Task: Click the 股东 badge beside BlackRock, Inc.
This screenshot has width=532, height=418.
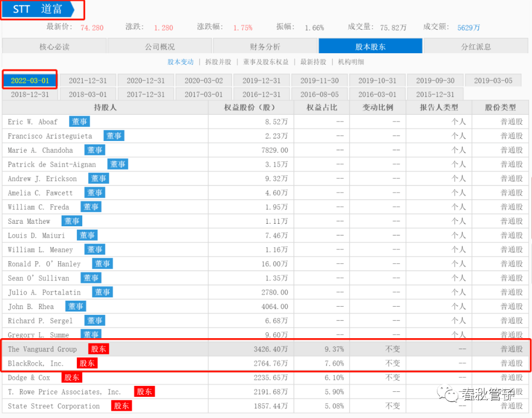Action: (x=87, y=363)
